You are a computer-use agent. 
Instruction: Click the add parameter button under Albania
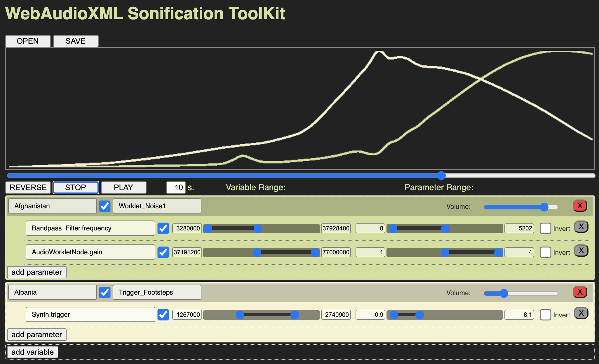point(36,335)
